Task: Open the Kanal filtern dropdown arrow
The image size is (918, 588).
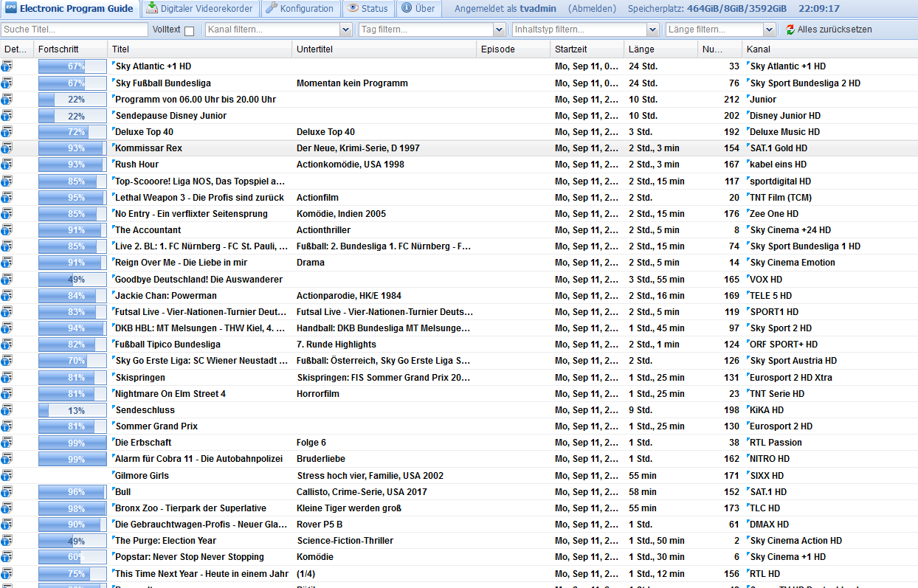Action: click(x=346, y=30)
